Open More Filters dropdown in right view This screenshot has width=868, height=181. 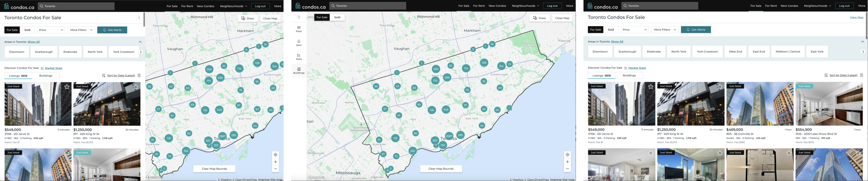pyautogui.click(x=665, y=30)
